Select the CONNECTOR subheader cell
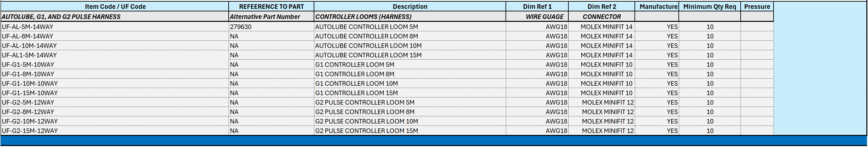The height and width of the screenshot is (147, 868). (602, 17)
